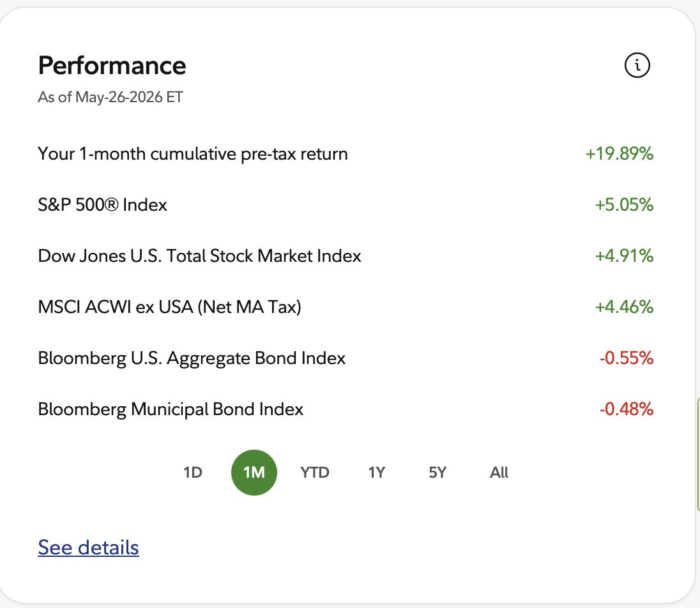
Task: Show the All time range
Action: tap(499, 473)
